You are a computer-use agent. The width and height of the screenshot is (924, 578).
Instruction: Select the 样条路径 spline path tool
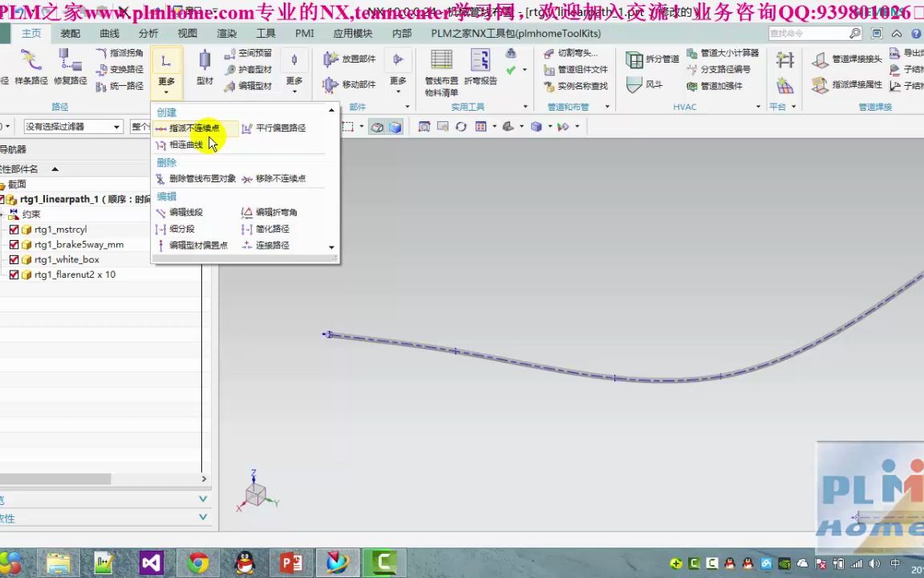[x=31, y=67]
